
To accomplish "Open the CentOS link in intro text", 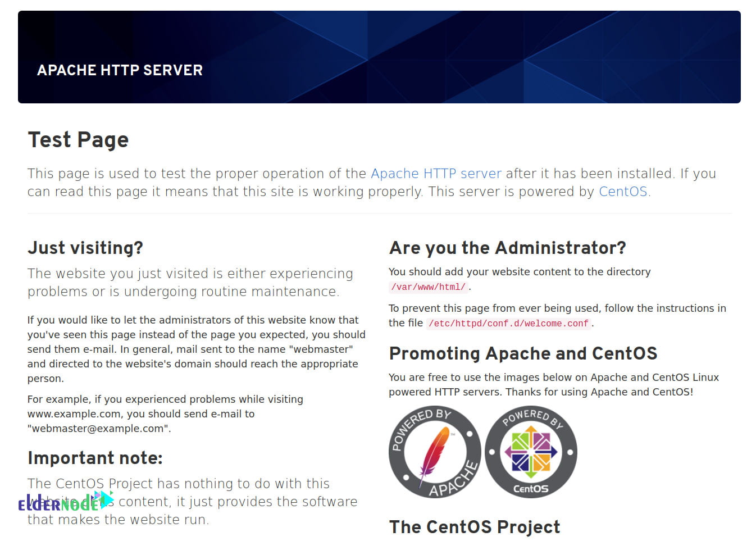I will pyautogui.click(x=623, y=192).
